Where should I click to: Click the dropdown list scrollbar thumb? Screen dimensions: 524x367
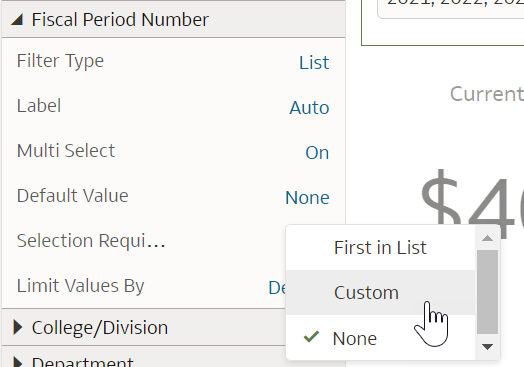coord(488,292)
